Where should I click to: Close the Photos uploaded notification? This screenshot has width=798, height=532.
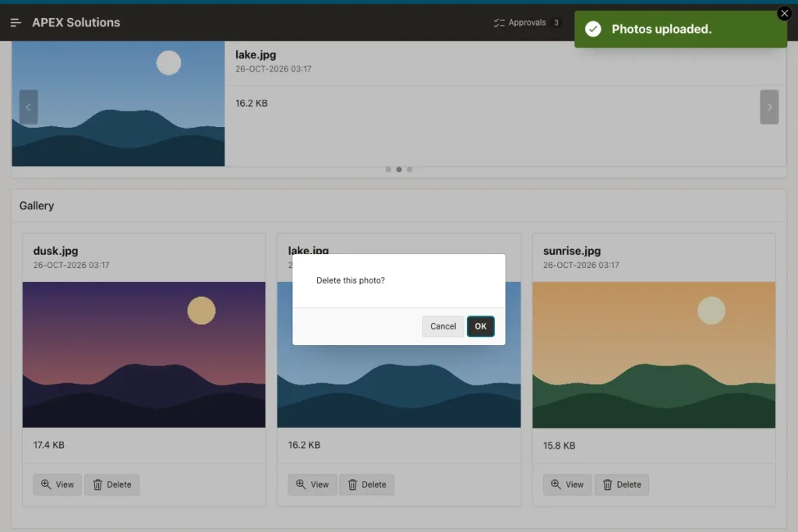(x=784, y=14)
